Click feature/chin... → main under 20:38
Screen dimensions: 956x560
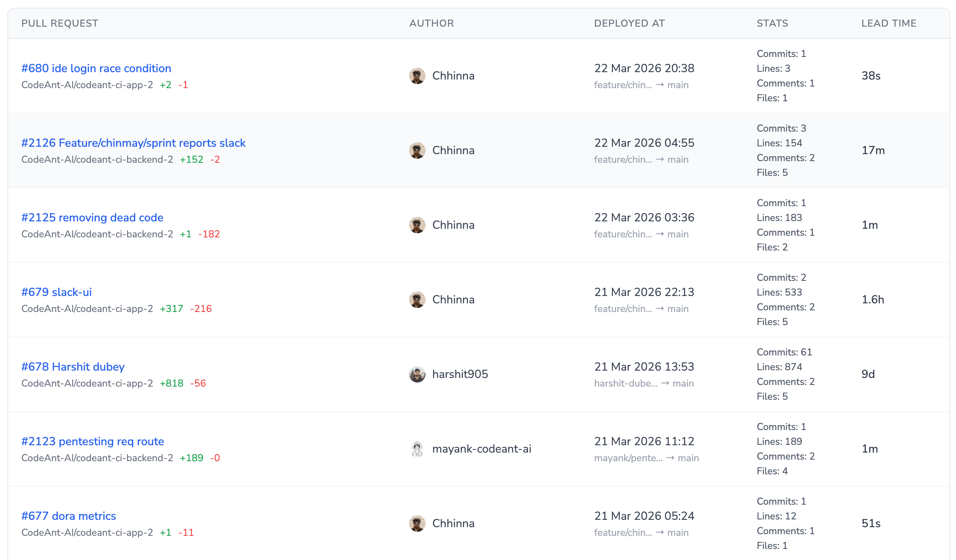642,85
